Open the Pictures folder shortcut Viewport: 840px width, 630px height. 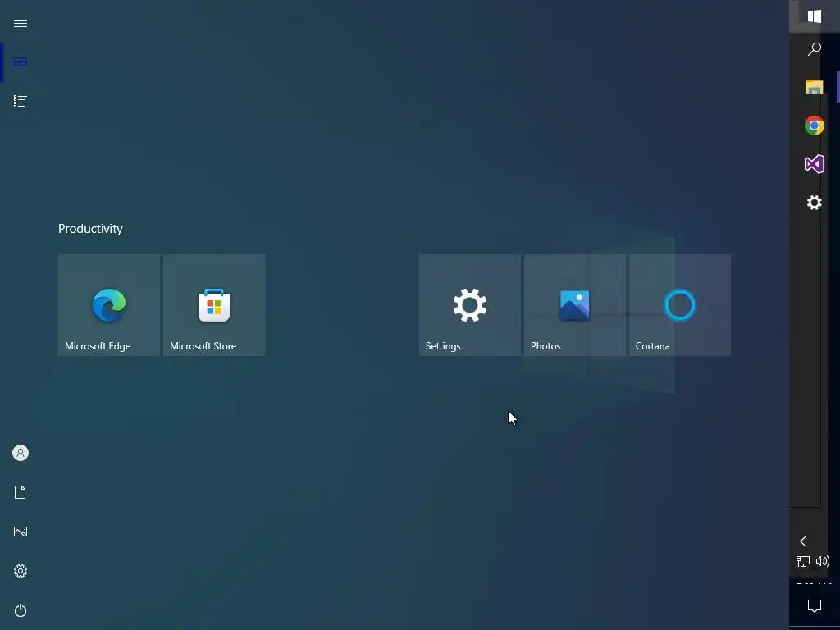[21, 532]
